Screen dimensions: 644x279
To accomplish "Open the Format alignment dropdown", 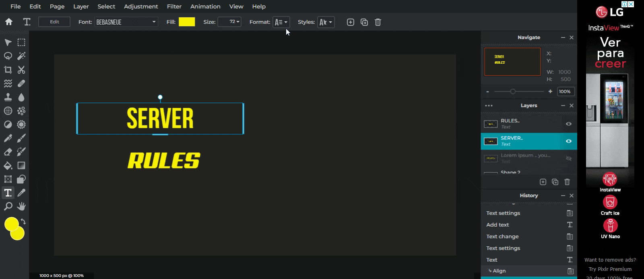I will pyautogui.click(x=281, y=22).
